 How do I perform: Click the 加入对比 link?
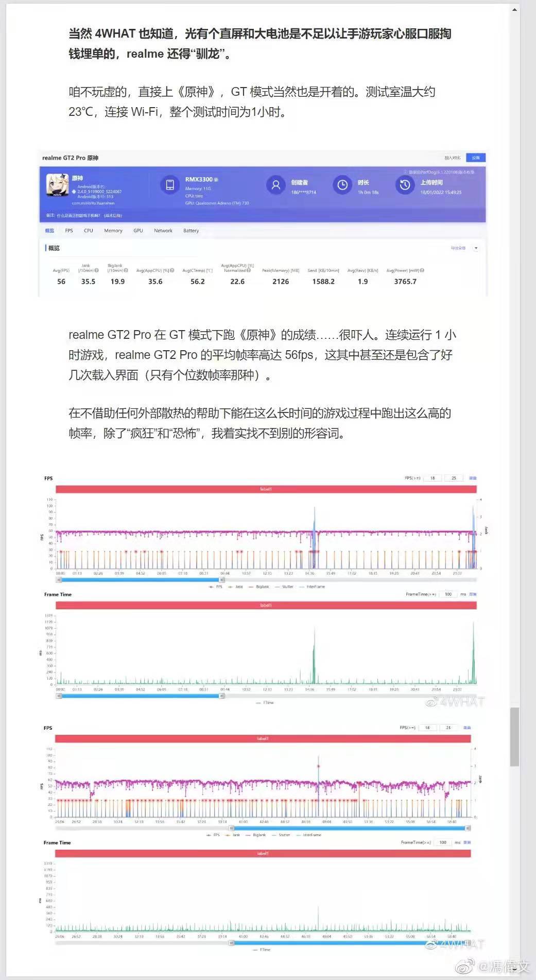coord(453,158)
